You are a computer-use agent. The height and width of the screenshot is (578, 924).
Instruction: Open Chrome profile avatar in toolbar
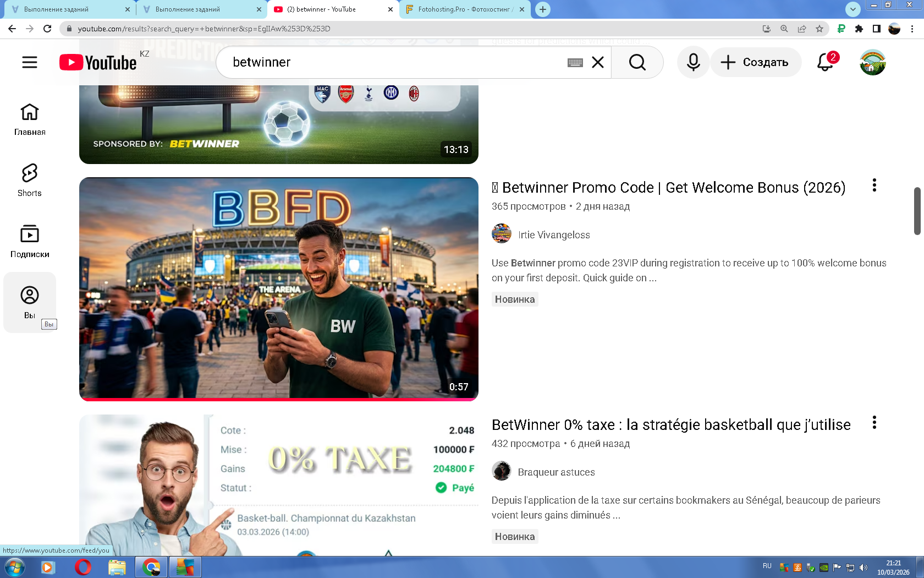pyautogui.click(x=894, y=29)
